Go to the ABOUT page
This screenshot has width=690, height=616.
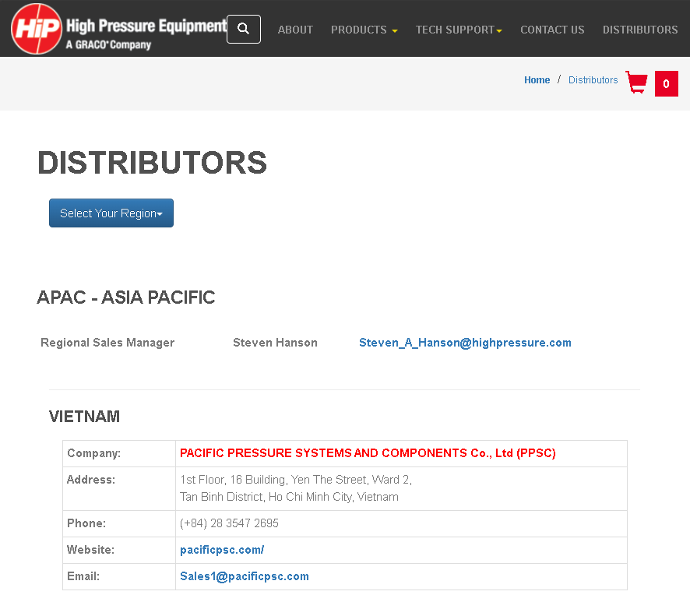point(295,30)
